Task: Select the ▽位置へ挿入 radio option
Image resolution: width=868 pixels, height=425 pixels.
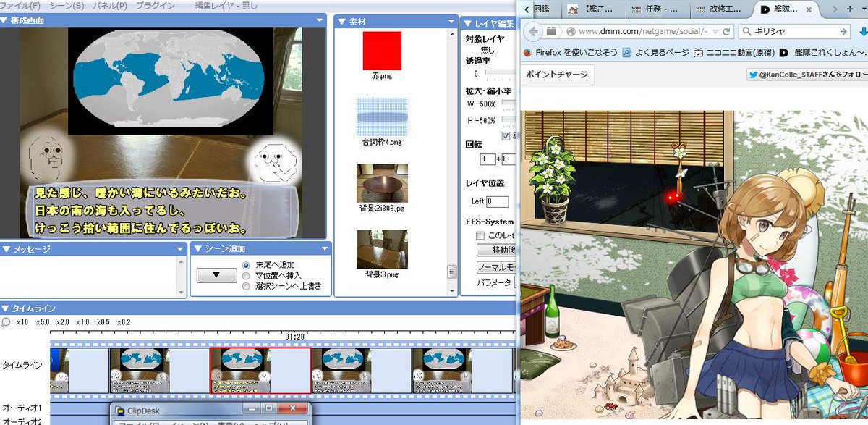Action: tap(246, 275)
